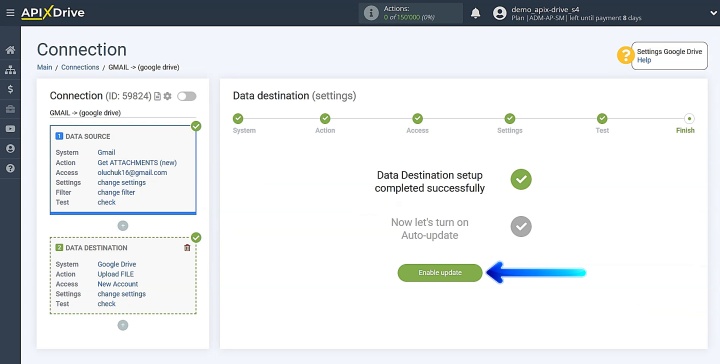Image resolution: width=720 pixels, height=364 pixels.
Task: Go to the Action step
Action: 325,118
